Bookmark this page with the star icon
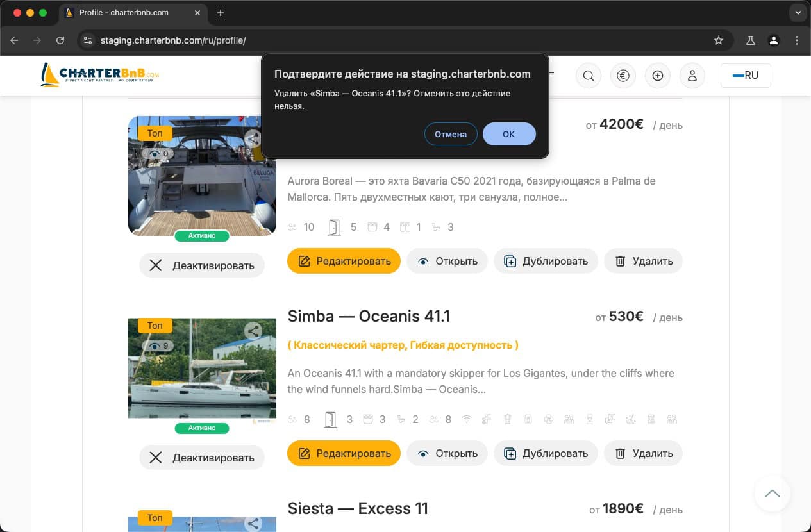811x532 pixels. [x=719, y=40]
